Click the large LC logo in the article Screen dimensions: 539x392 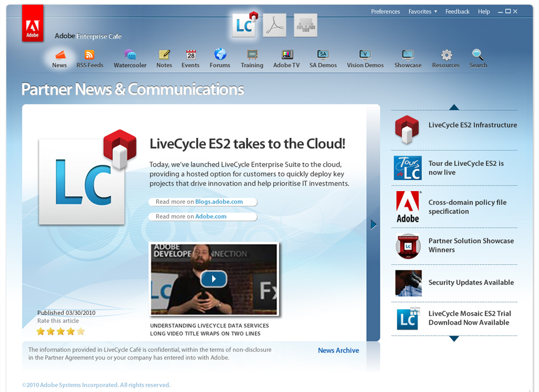pyautogui.click(x=83, y=181)
